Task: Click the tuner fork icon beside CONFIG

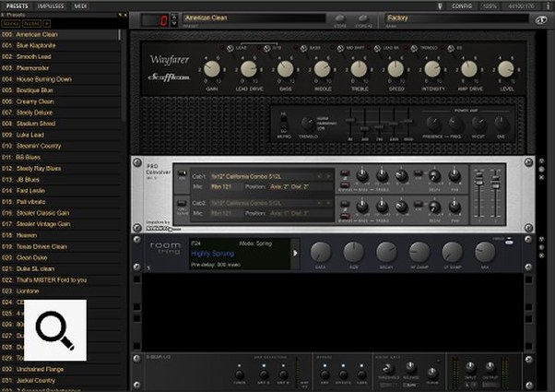Action: click(440, 6)
